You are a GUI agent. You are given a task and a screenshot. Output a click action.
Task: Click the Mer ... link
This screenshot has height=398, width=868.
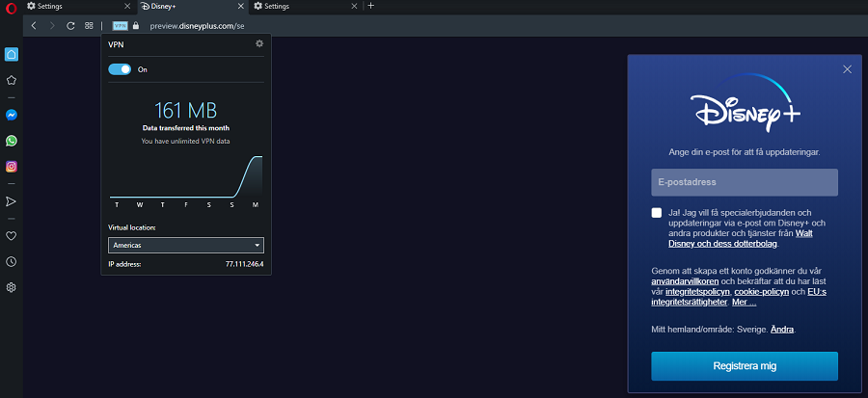[744, 303]
